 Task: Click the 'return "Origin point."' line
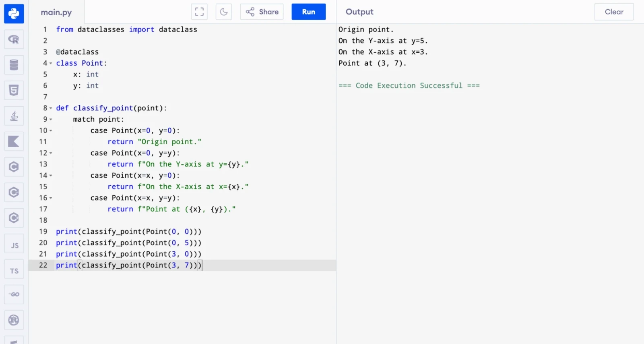click(154, 142)
